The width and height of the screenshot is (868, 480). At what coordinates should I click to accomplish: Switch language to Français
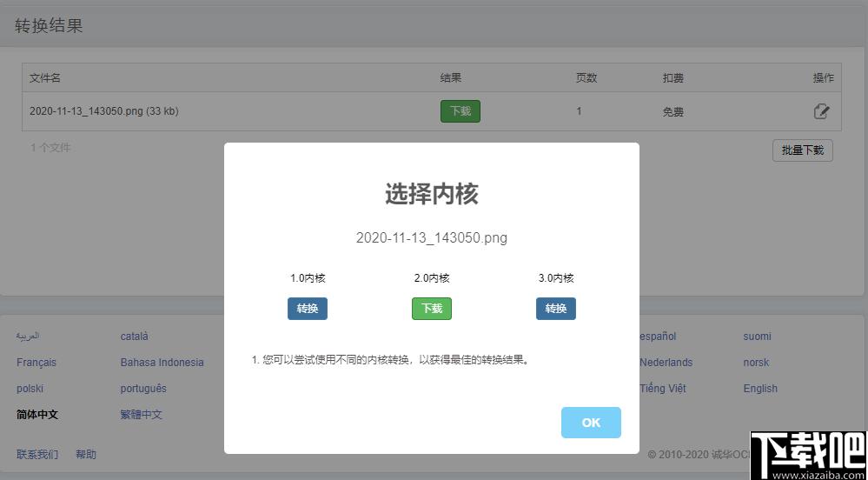tap(36, 363)
